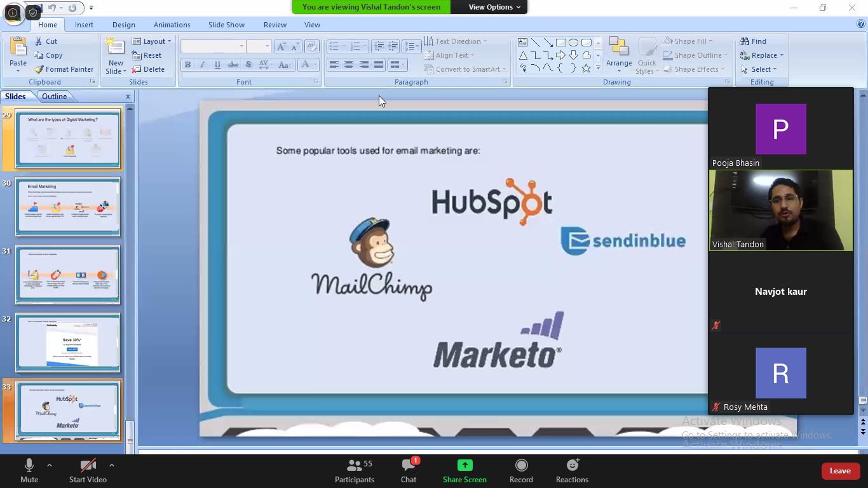Leave the Zoom meeting

pyautogui.click(x=840, y=471)
